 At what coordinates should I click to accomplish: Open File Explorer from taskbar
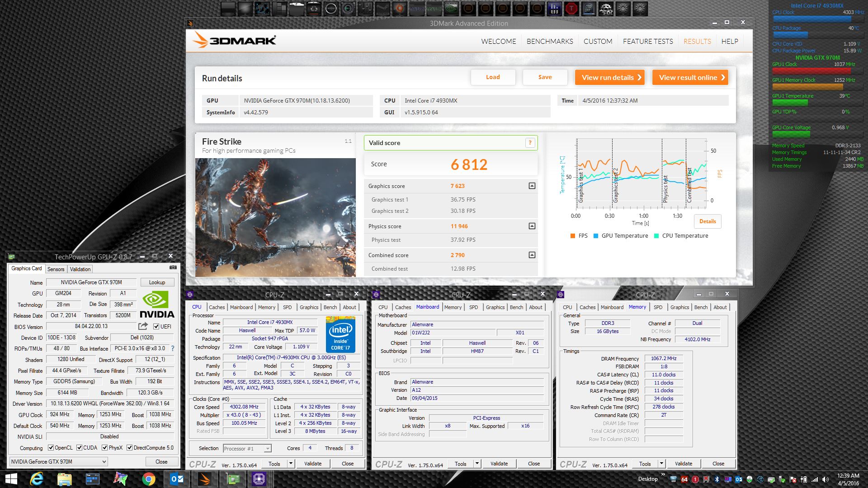[x=65, y=479]
